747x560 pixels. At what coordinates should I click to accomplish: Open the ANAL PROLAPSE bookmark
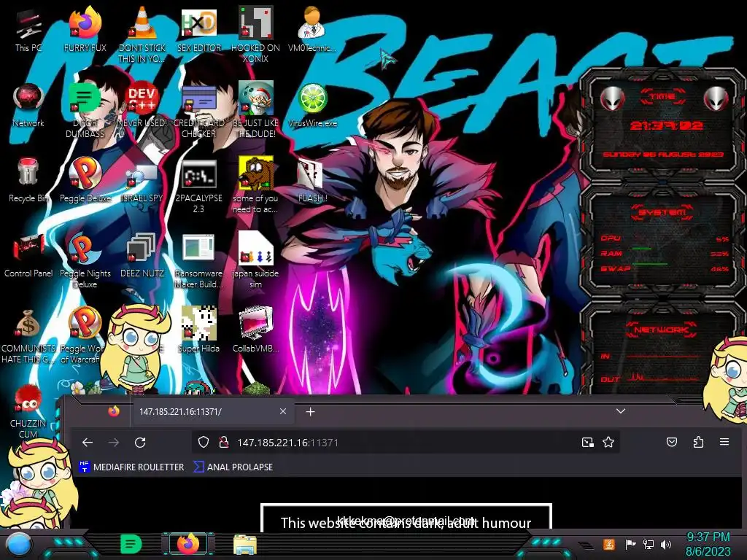[x=233, y=467]
